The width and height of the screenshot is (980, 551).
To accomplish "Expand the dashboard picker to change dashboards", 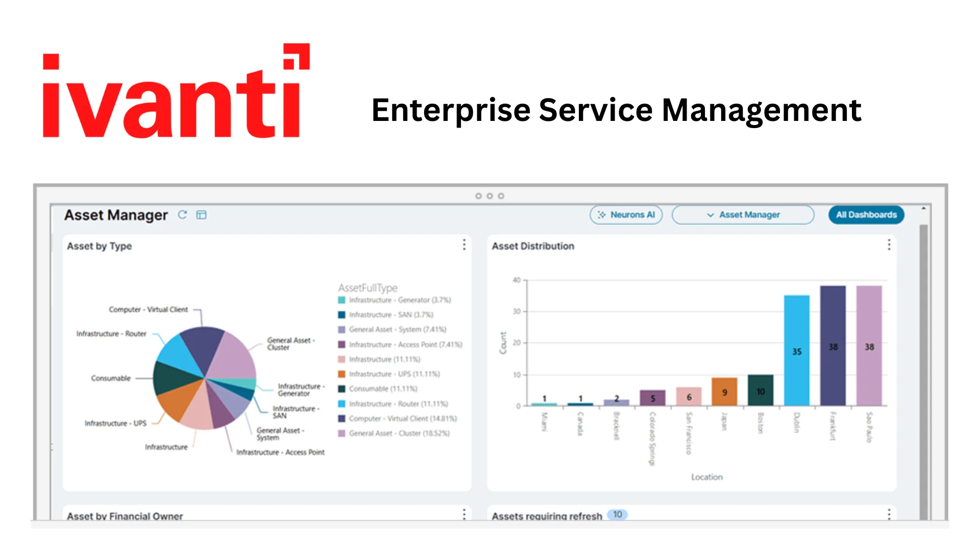I will click(x=743, y=215).
